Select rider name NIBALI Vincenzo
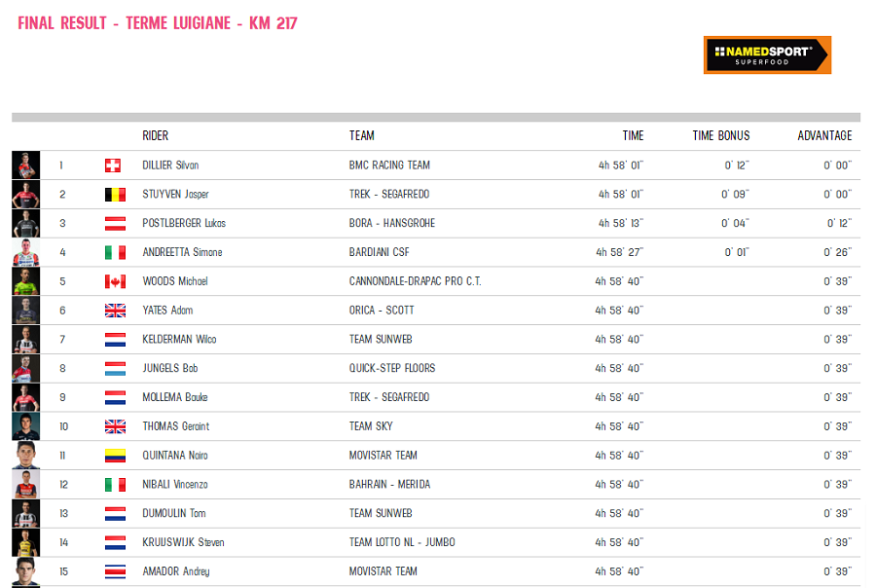The image size is (876, 588). tap(175, 485)
